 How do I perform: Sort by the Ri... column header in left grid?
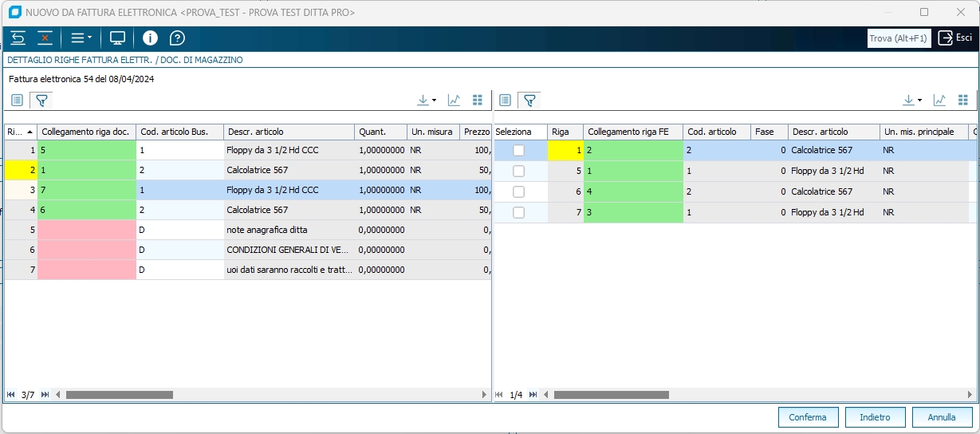(x=20, y=132)
